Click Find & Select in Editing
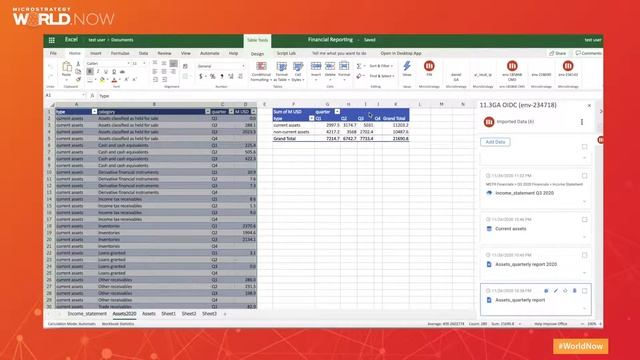The width and height of the screenshot is (640, 360). (x=382, y=76)
